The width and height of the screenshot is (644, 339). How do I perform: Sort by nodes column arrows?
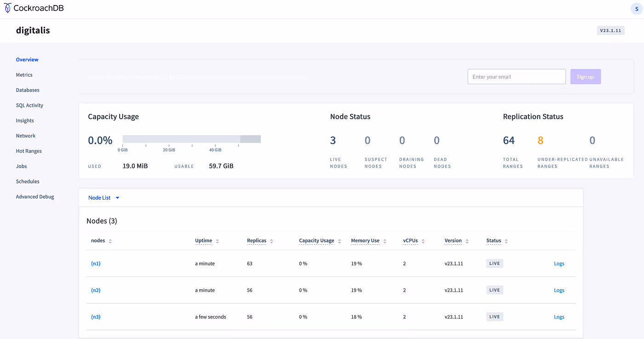110,241
